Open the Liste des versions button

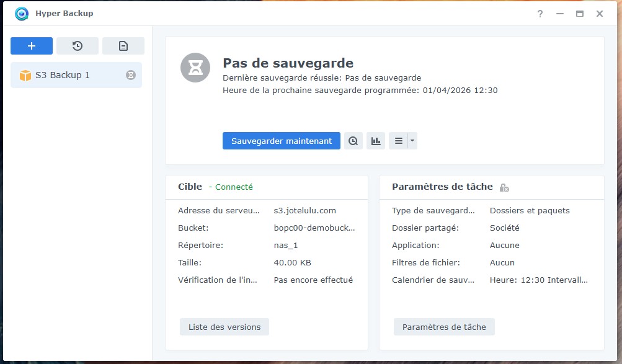pyautogui.click(x=224, y=327)
